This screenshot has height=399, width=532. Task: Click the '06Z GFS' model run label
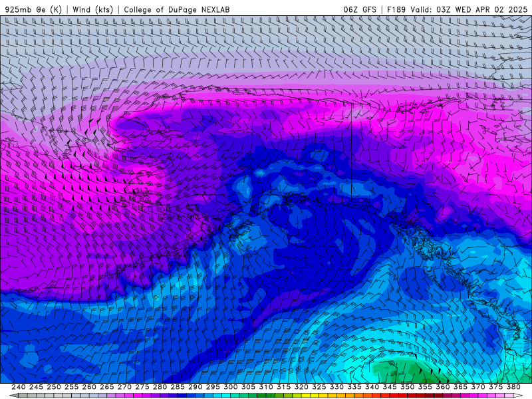coord(360,9)
